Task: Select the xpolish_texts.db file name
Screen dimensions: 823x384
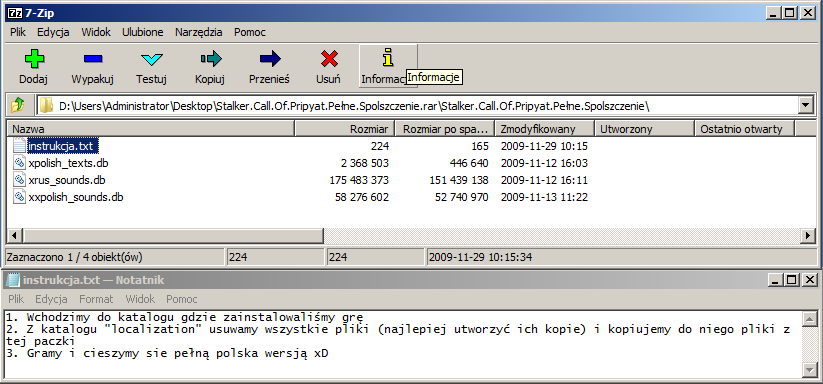Action: pos(69,163)
